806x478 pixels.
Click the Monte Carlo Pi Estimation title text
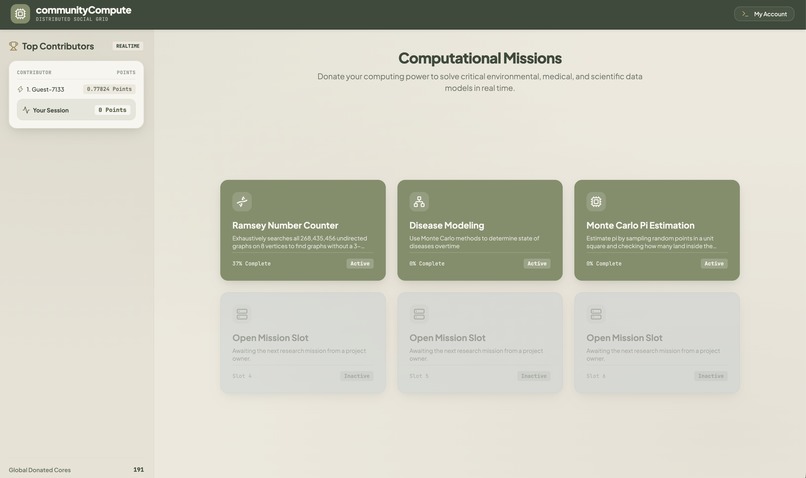(x=640, y=226)
